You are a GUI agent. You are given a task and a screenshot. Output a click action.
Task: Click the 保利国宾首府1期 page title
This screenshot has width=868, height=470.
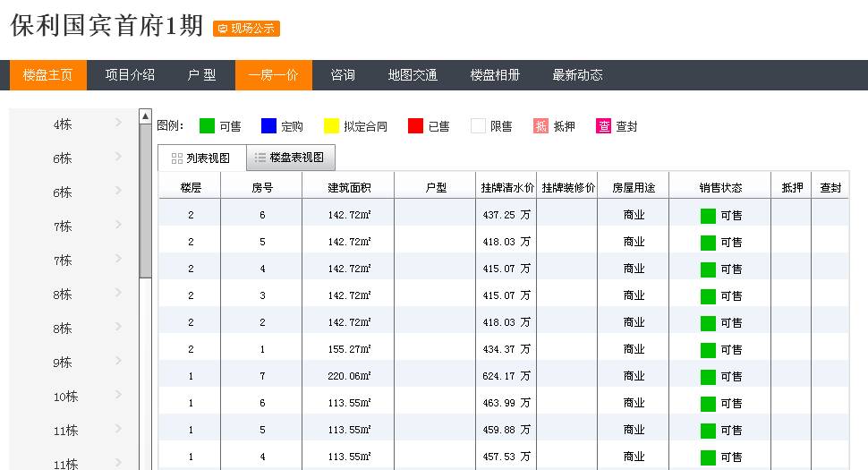(106, 25)
